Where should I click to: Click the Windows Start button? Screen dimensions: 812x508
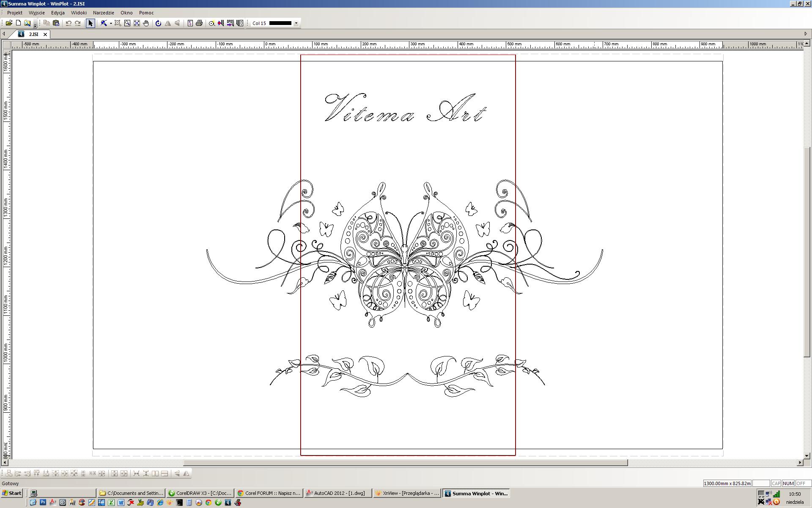[x=12, y=493]
